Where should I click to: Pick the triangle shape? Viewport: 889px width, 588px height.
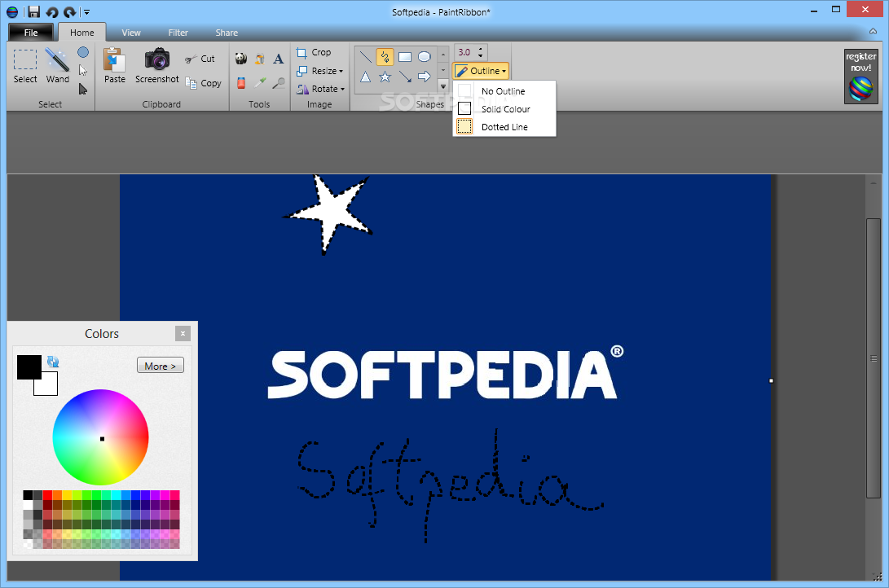(x=366, y=77)
